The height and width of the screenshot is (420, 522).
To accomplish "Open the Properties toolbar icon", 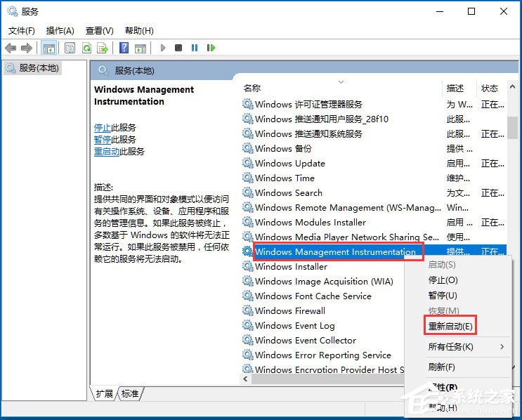I will coord(70,48).
